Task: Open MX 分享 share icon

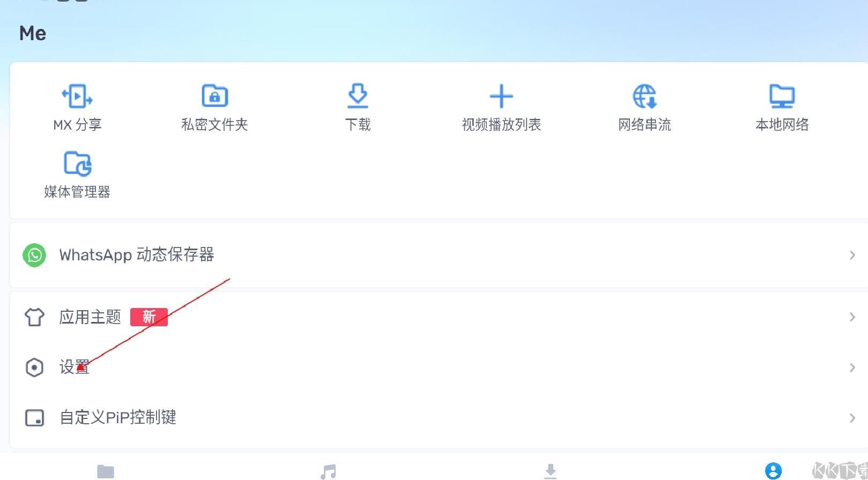Action: (77, 96)
